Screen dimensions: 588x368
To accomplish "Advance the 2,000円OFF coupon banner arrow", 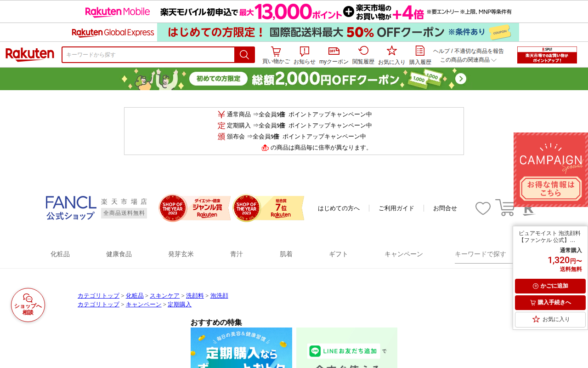I will coord(461,79).
